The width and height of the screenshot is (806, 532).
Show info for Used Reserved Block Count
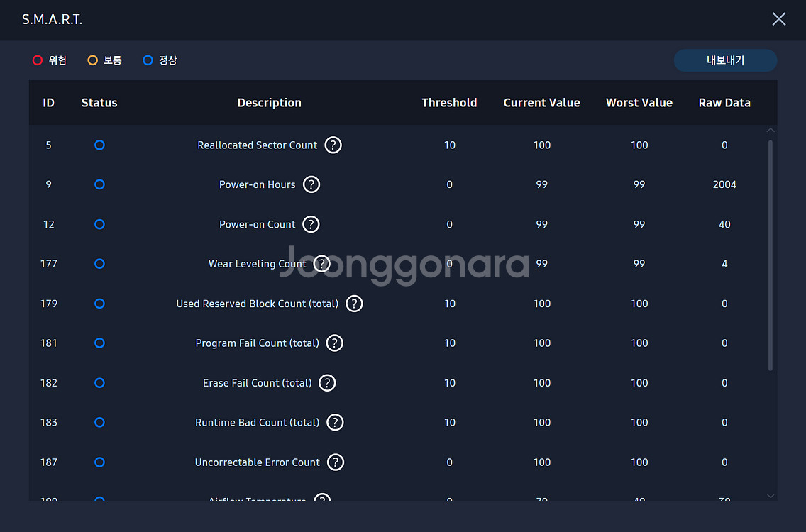point(354,304)
